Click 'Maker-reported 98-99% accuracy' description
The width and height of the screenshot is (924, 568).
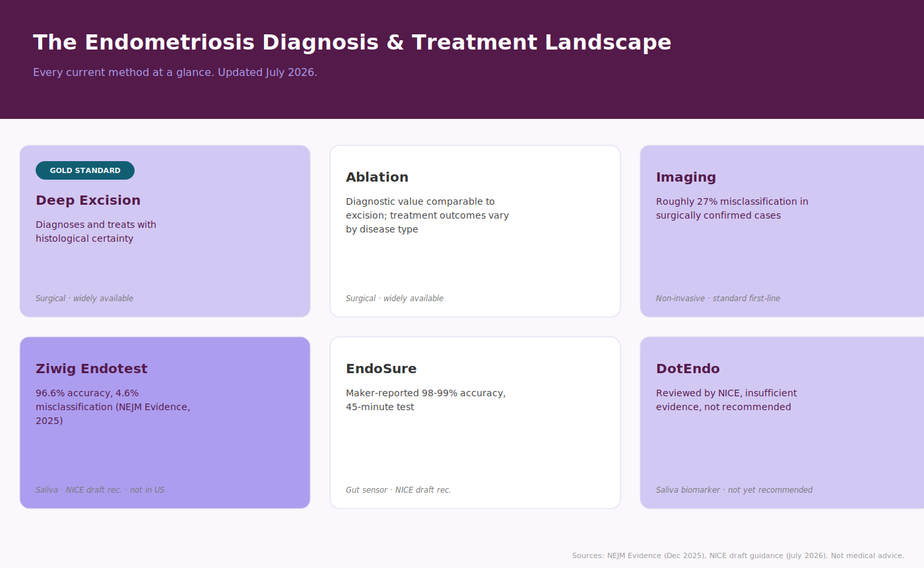pos(426,400)
